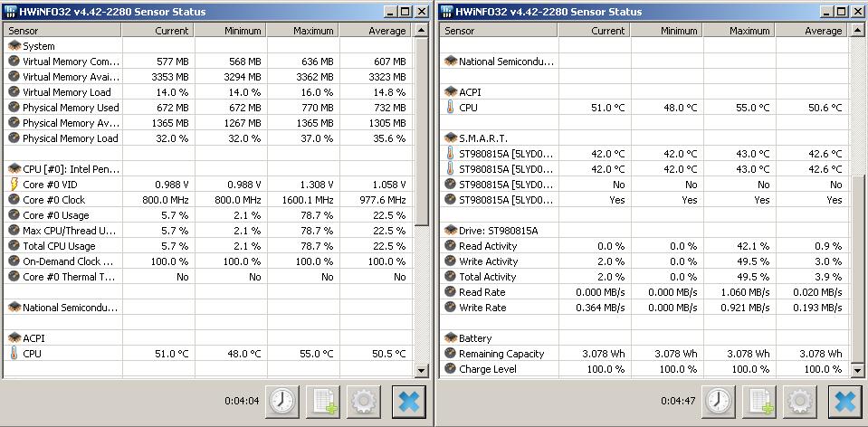Screen dimensions: 868x427
Task: Click the 1.060 MB/s maximum read rate
Action: (745, 291)
